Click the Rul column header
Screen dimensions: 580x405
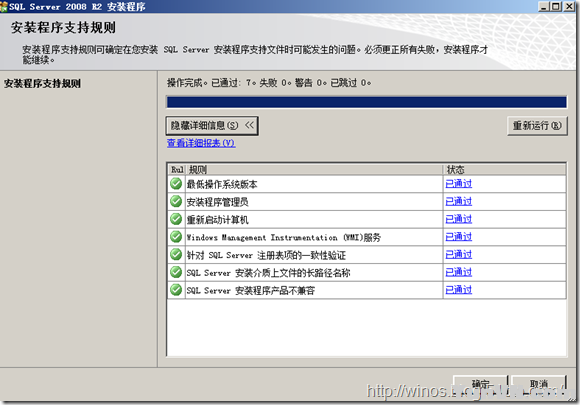(x=177, y=170)
